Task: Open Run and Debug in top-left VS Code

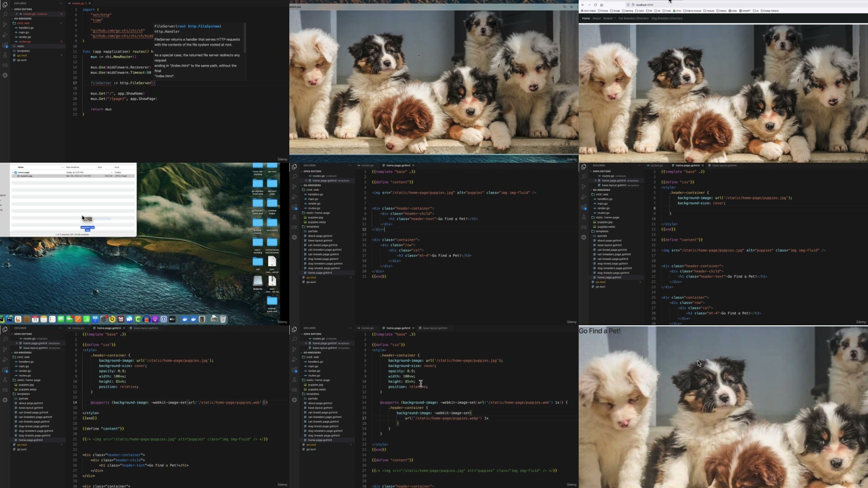Action: point(5,35)
